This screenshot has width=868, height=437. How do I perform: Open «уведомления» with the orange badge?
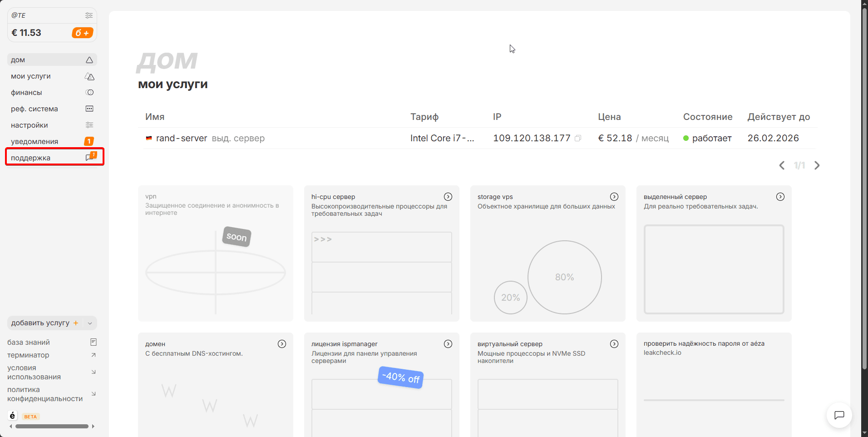[35, 142]
